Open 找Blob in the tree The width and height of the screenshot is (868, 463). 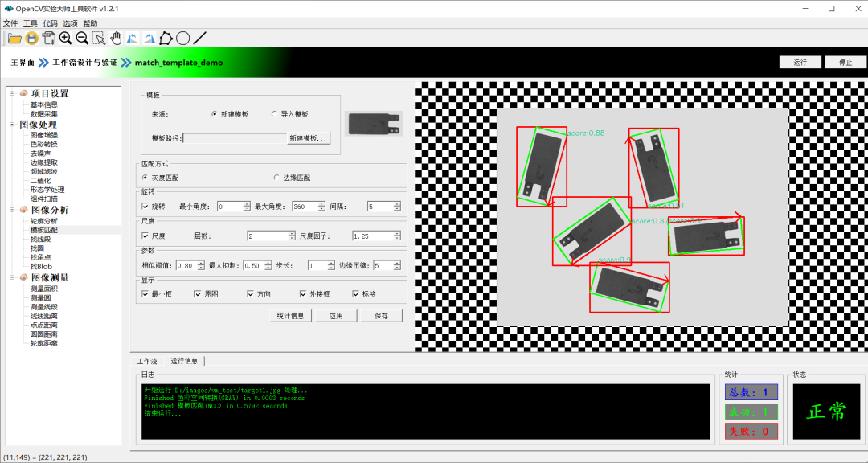tap(41, 266)
